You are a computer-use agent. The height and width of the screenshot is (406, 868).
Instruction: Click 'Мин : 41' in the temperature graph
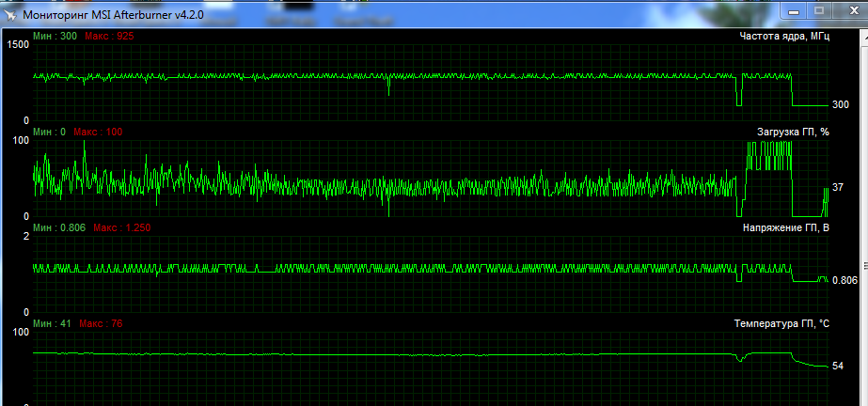pos(52,323)
